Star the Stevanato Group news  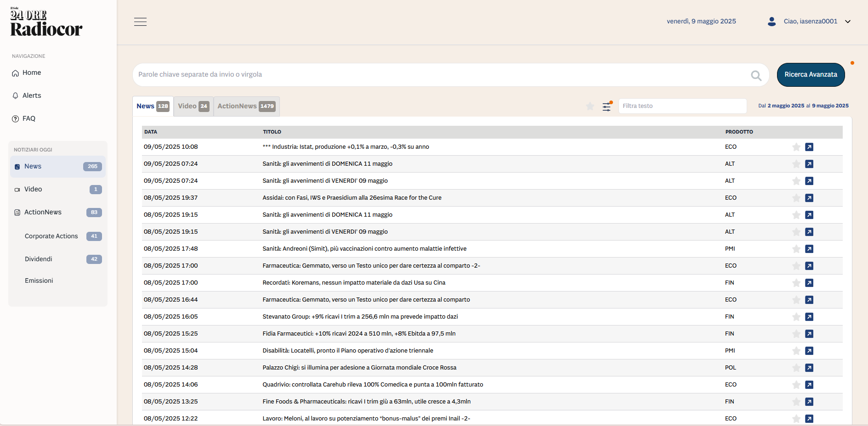coord(796,317)
